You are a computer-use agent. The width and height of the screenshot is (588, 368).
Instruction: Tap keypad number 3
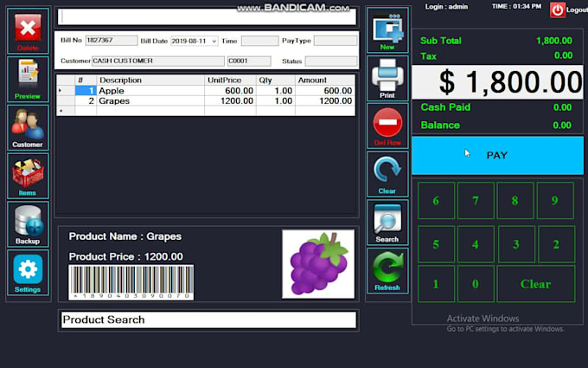516,244
